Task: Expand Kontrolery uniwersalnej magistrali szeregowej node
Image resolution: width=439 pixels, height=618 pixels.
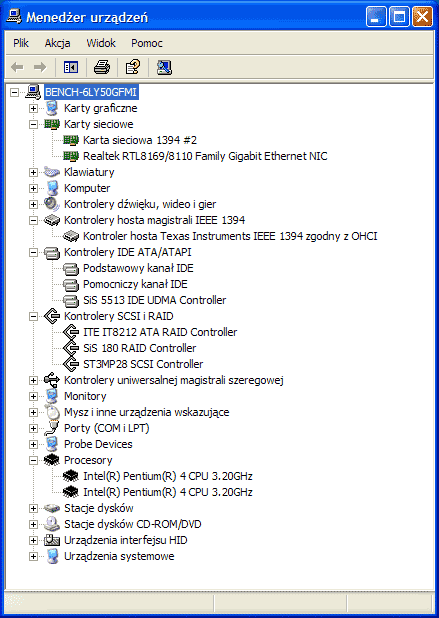Action: pos(33,380)
